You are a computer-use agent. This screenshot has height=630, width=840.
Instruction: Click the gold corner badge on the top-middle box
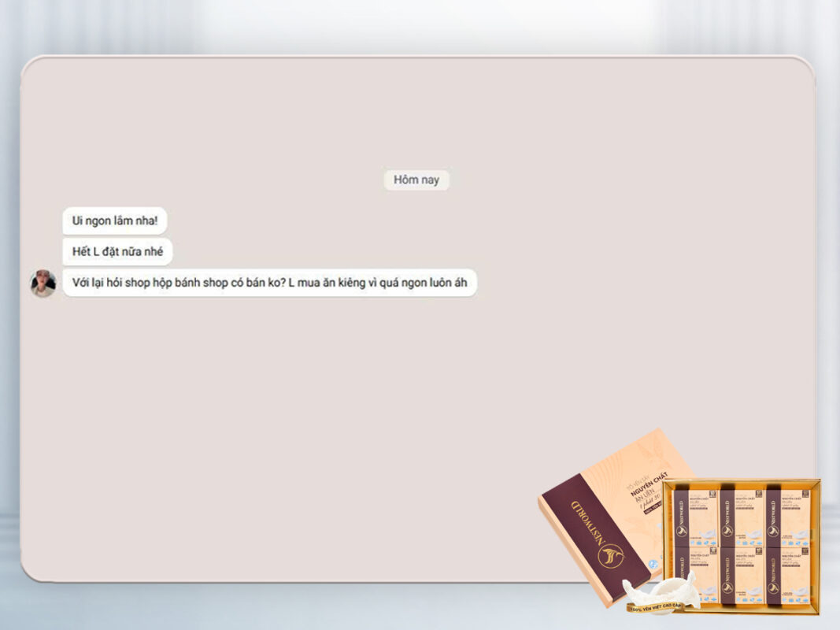click(x=758, y=492)
